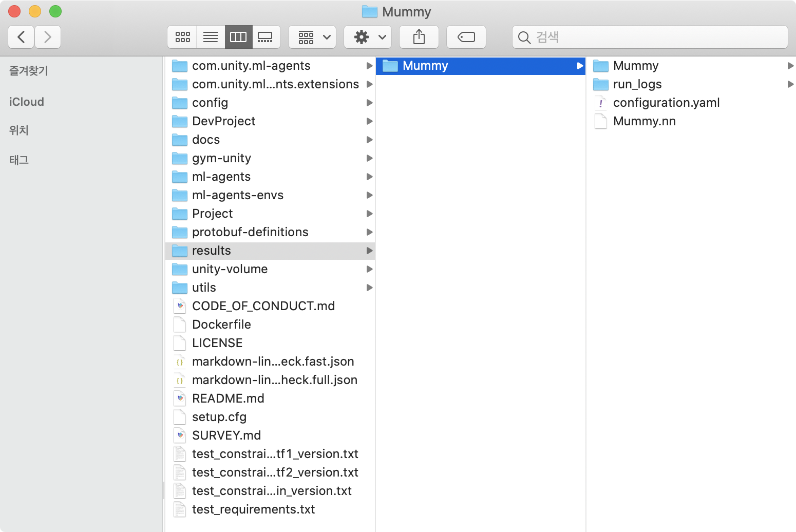Select the 'README.md' file name
Viewport: 796px width, 532px height.
(x=228, y=398)
